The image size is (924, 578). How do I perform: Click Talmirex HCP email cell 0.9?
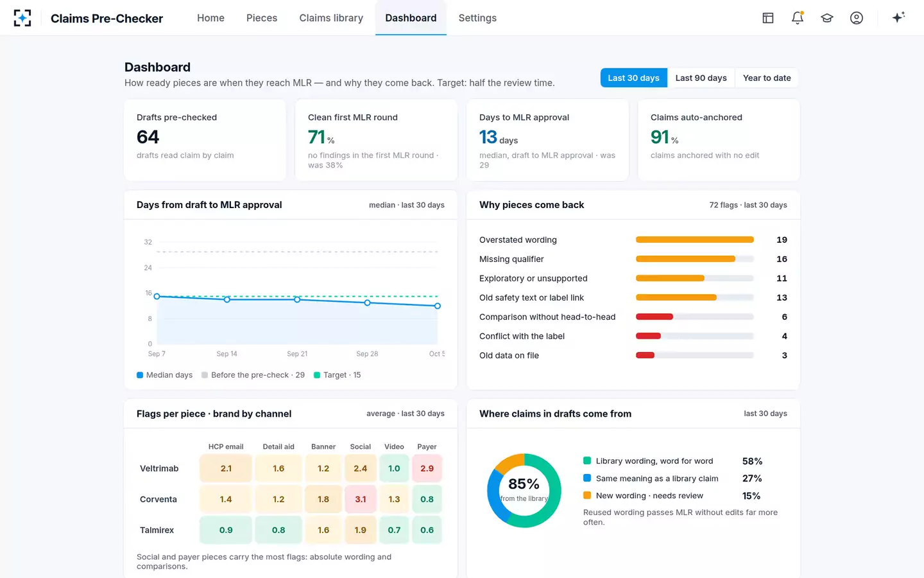(x=226, y=530)
